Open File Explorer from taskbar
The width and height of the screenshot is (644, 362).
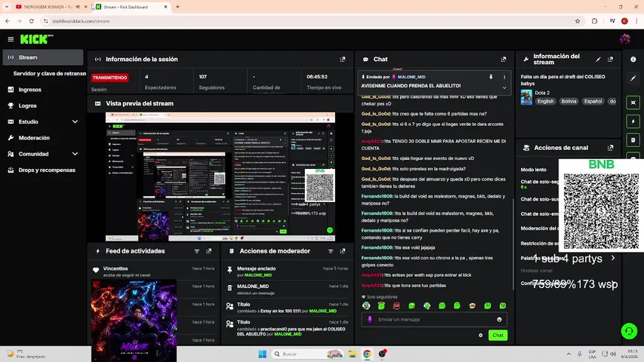[352, 354]
